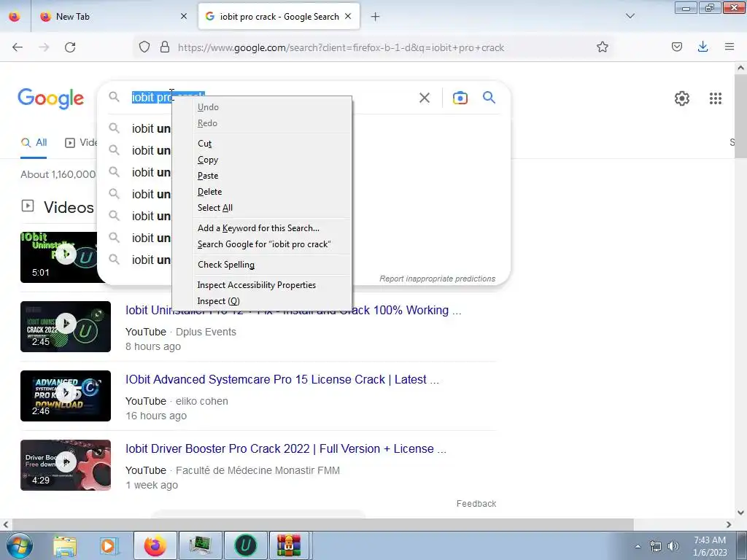Open IObit Uninstaller taskbar icon
This screenshot has width=747, height=560.
pyautogui.click(x=246, y=545)
